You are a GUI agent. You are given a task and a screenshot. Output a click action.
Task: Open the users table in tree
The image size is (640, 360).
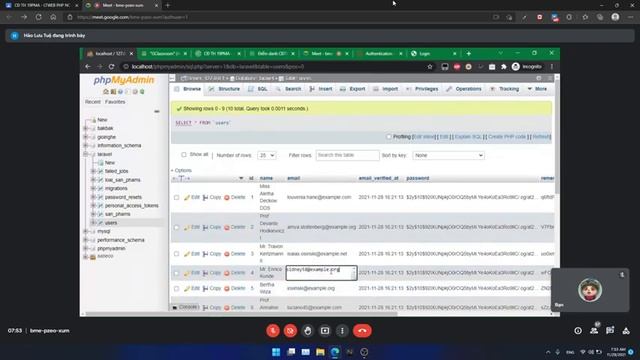111,223
